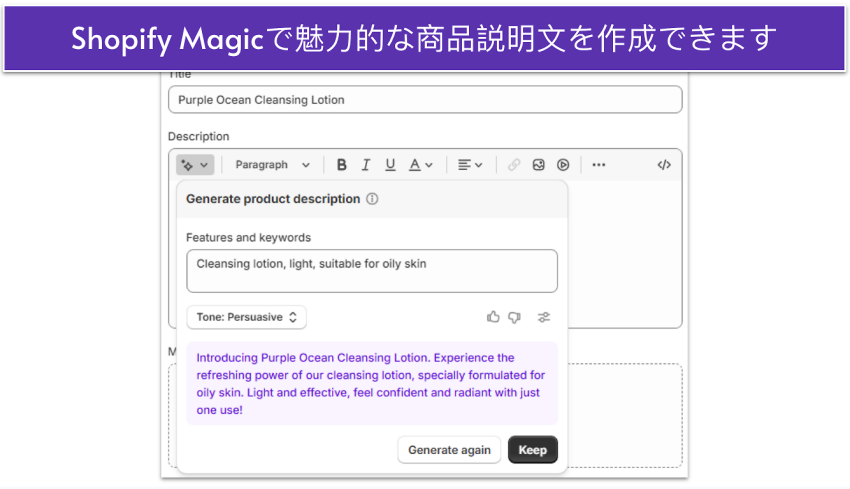This screenshot has height=489, width=850.
Task: Click the insert link icon
Action: click(514, 165)
